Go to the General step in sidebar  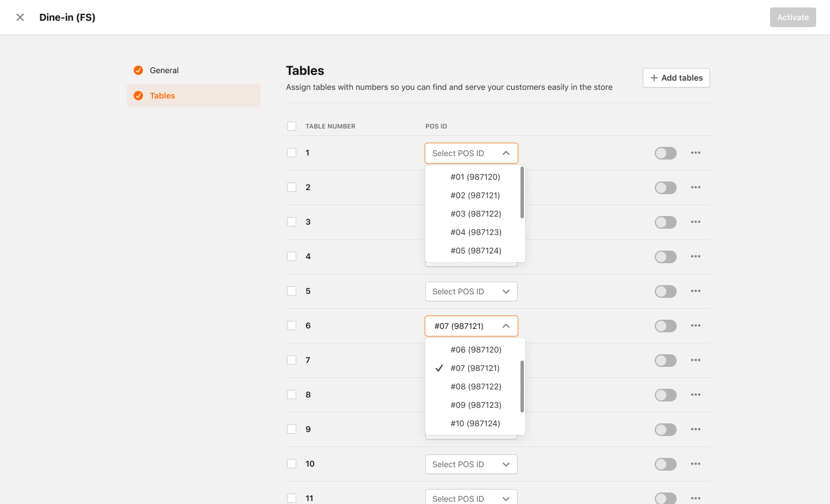point(194,70)
